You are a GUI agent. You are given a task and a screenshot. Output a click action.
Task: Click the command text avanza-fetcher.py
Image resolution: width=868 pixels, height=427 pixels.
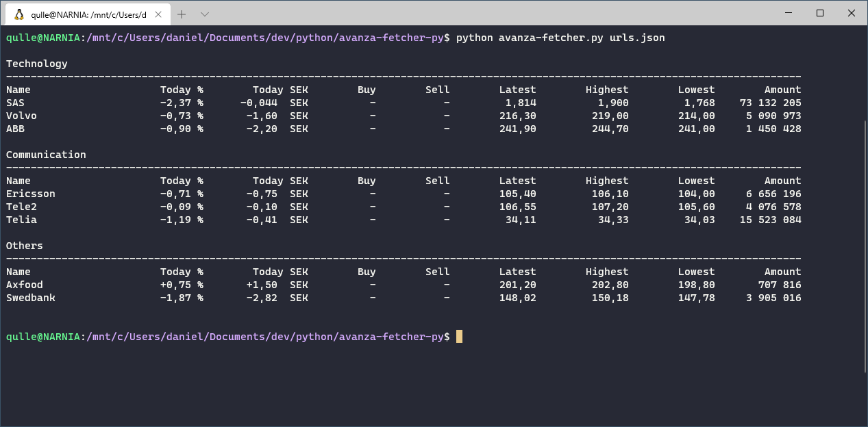click(551, 38)
